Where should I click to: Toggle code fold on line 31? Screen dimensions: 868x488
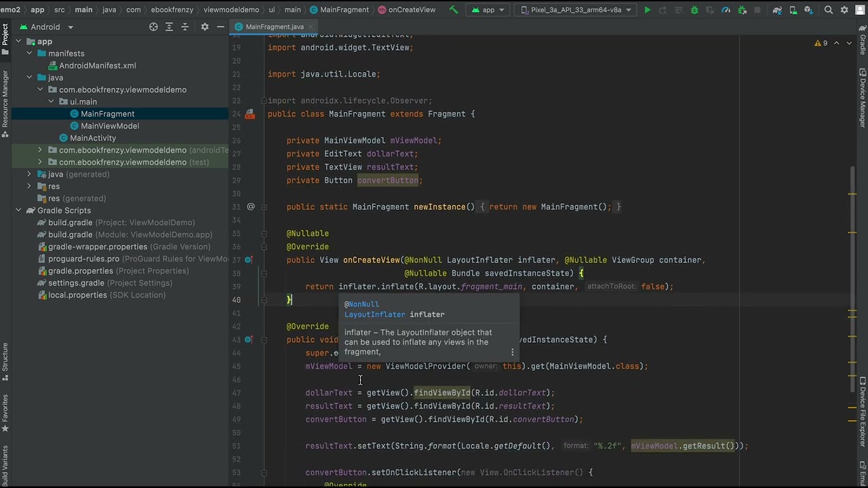click(x=264, y=207)
